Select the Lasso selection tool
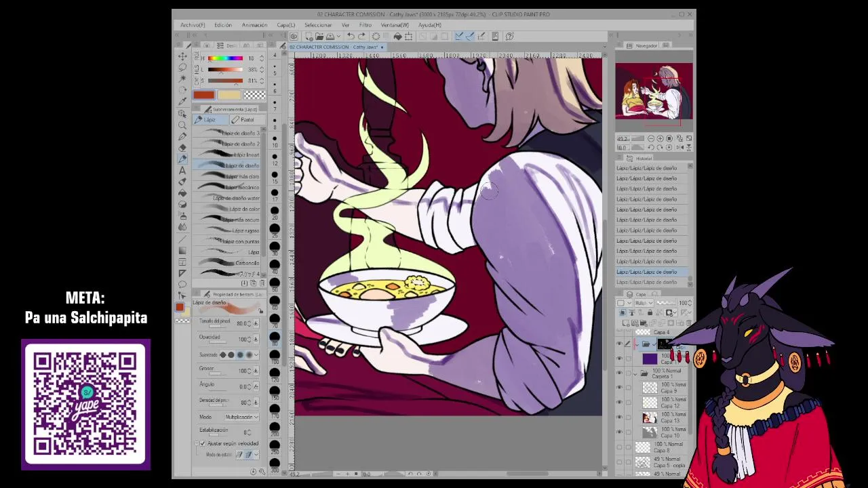This screenshot has width=868, height=488. pyautogui.click(x=182, y=68)
